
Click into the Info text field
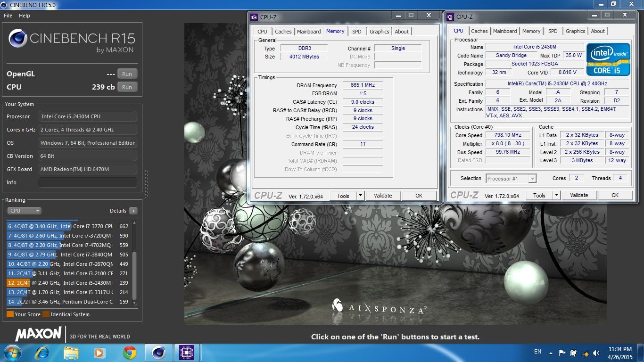[x=88, y=182]
